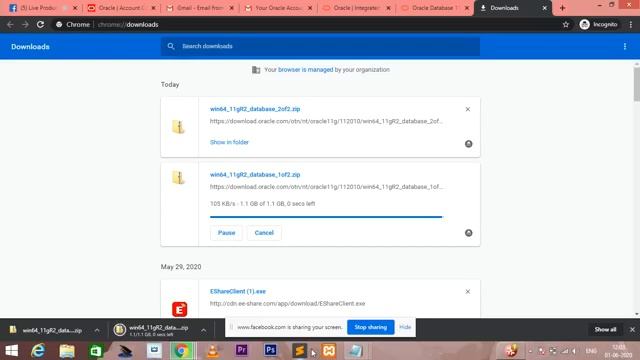The height and width of the screenshot is (360, 640).
Task: Open the Downloads page more actions menu
Action: [625, 47]
